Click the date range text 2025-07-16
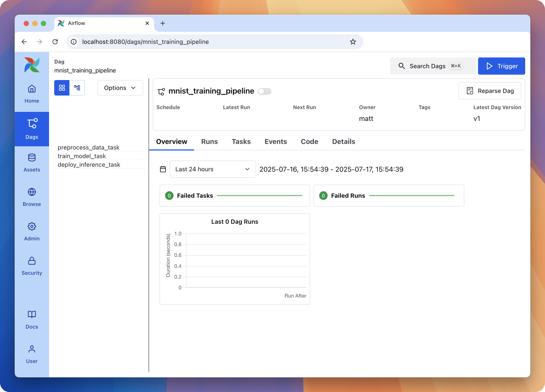 pos(331,169)
